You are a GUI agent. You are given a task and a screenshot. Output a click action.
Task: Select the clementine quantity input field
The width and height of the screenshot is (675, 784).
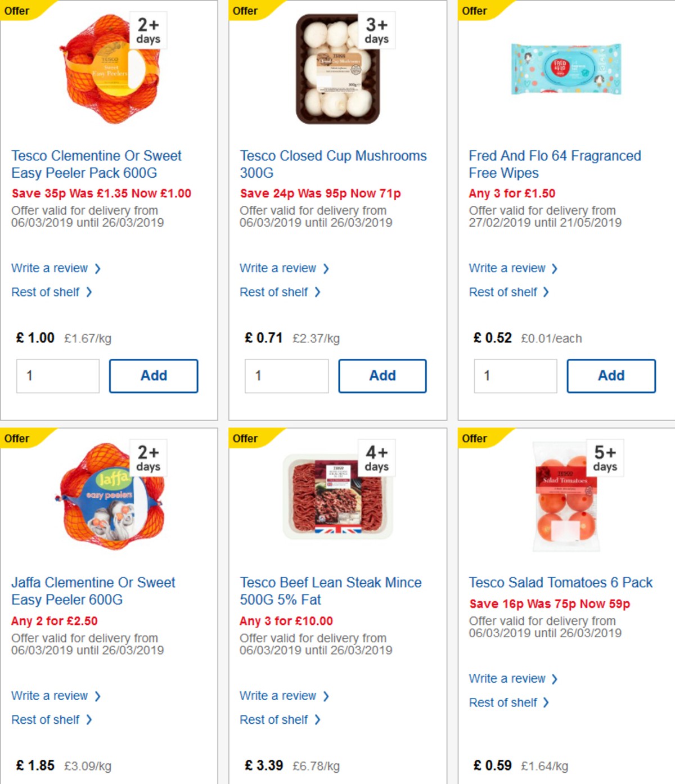pyautogui.click(x=58, y=376)
